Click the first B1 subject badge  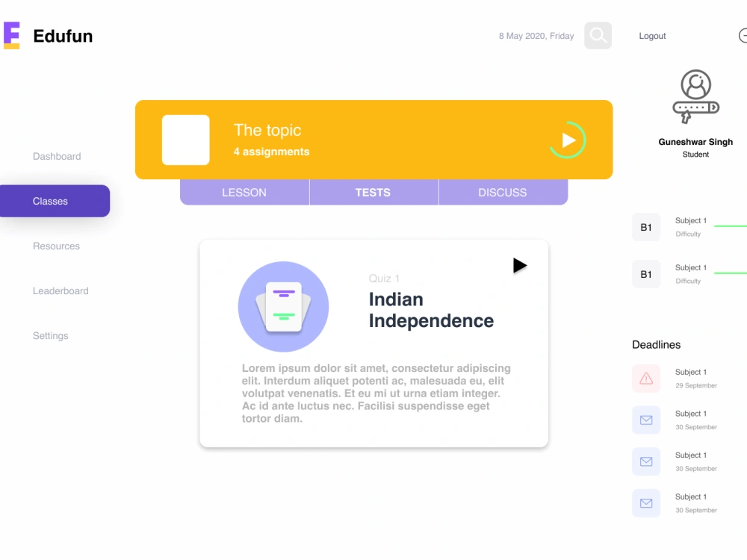click(x=646, y=227)
